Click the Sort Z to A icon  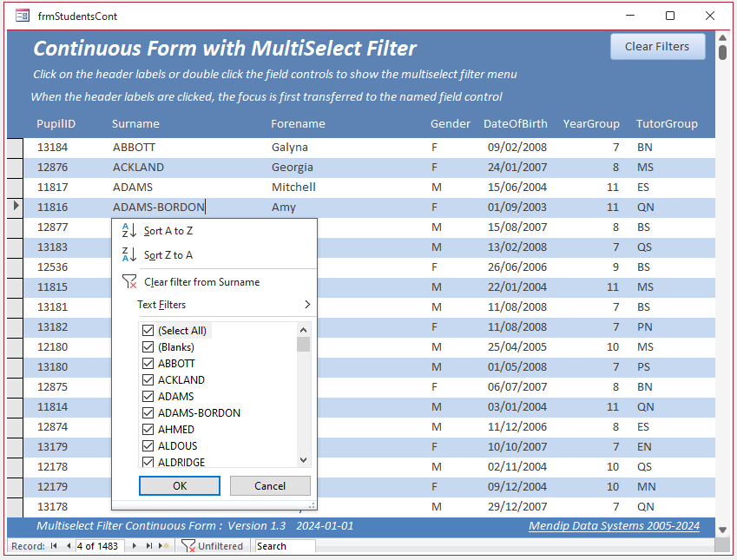128,254
